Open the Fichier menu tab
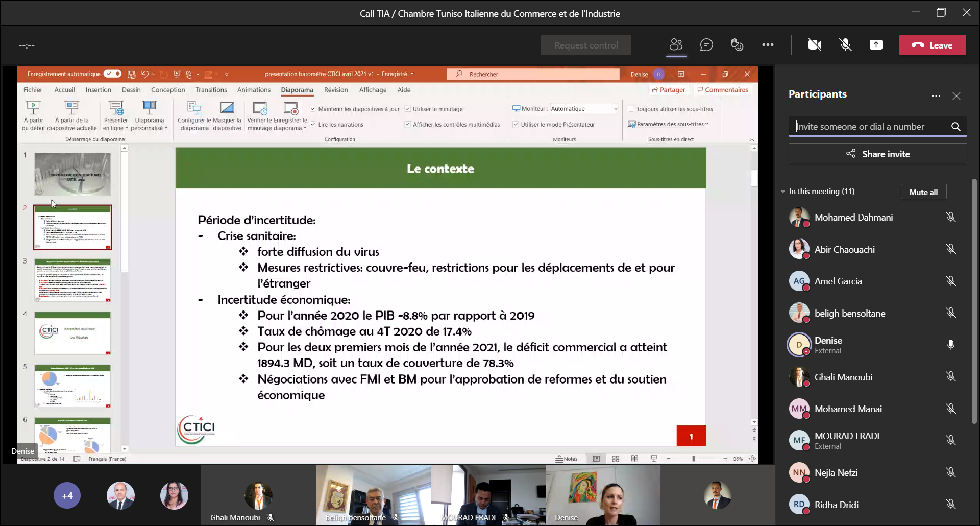The width and height of the screenshot is (980, 526). (x=33, y=90)
